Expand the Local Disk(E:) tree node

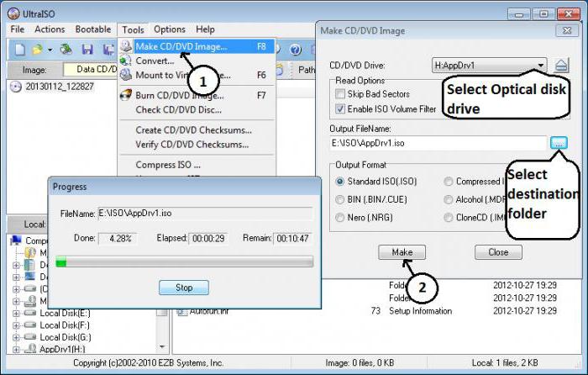click(x=16, y=313)
